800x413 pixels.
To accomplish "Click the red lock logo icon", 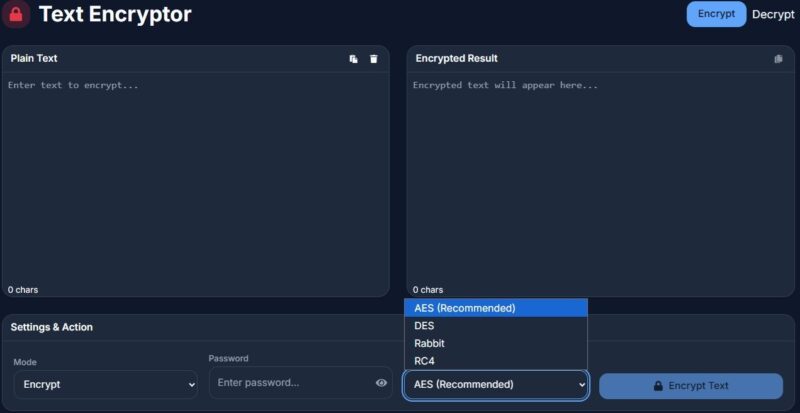I will pos(17,14).
